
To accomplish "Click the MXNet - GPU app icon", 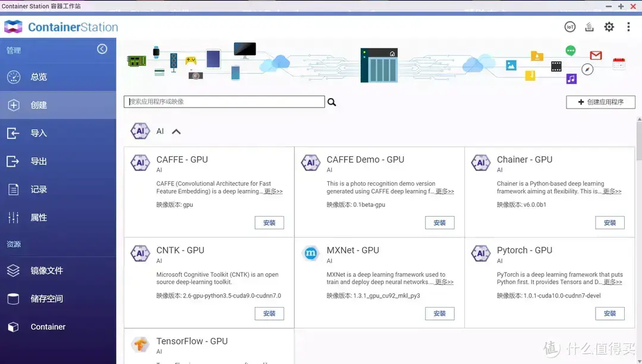I will (310, 254).
